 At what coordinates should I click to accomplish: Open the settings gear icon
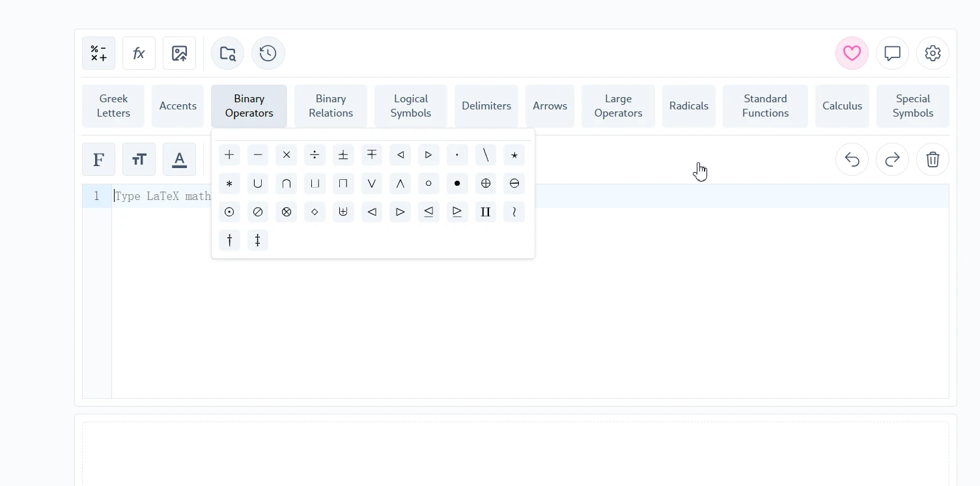[932, 53]
